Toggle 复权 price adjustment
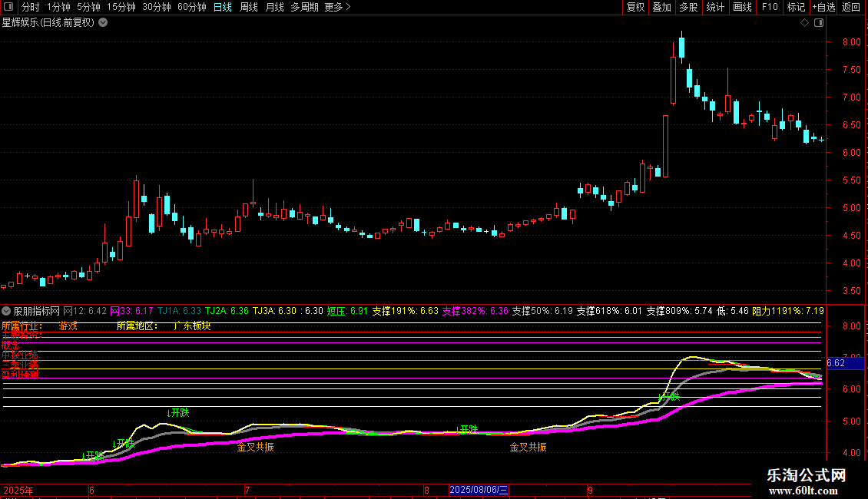Image resolution: width=868 pixels, height=499 pixels. [635, 8]
